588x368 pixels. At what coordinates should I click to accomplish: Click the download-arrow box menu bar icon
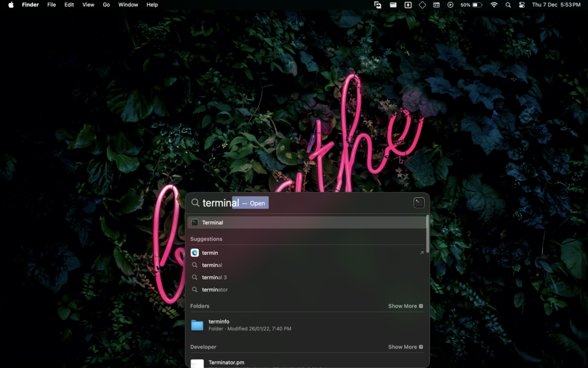pyautogui.click(x=408, y=5)
